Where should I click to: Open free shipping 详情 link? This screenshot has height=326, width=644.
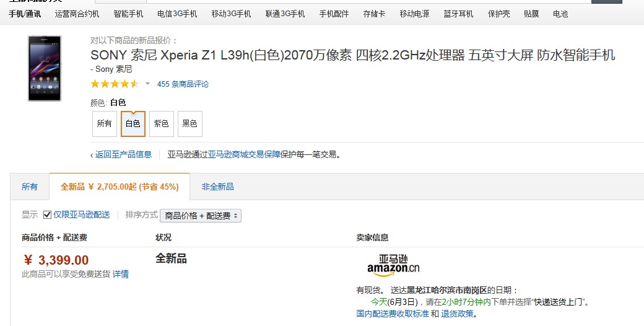(x=121, y=274)
